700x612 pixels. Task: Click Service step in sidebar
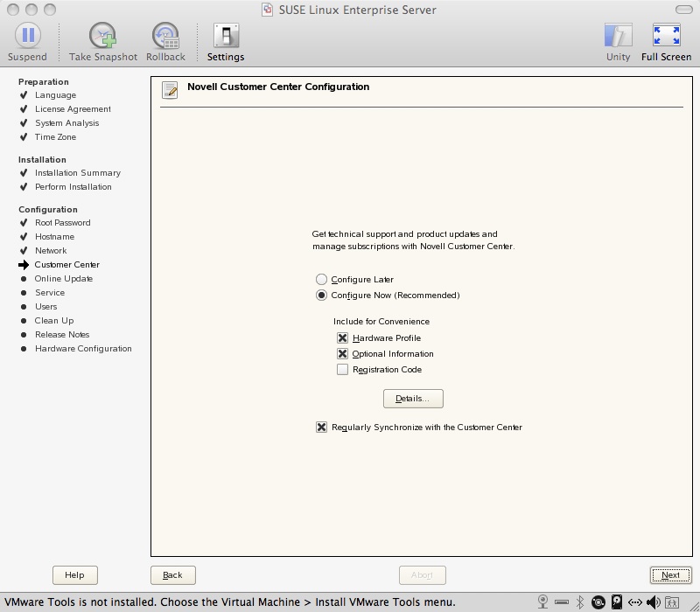tap(50, 293)
